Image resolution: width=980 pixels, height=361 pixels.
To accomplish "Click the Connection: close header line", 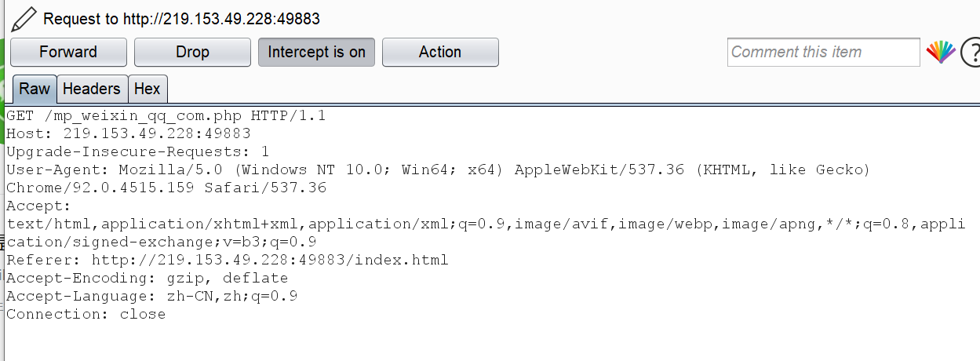I will 86,314.
